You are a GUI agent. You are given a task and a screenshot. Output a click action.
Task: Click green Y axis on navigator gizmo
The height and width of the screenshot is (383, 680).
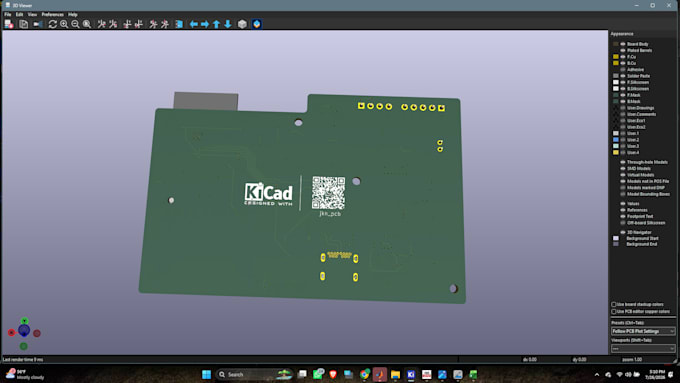24,321
